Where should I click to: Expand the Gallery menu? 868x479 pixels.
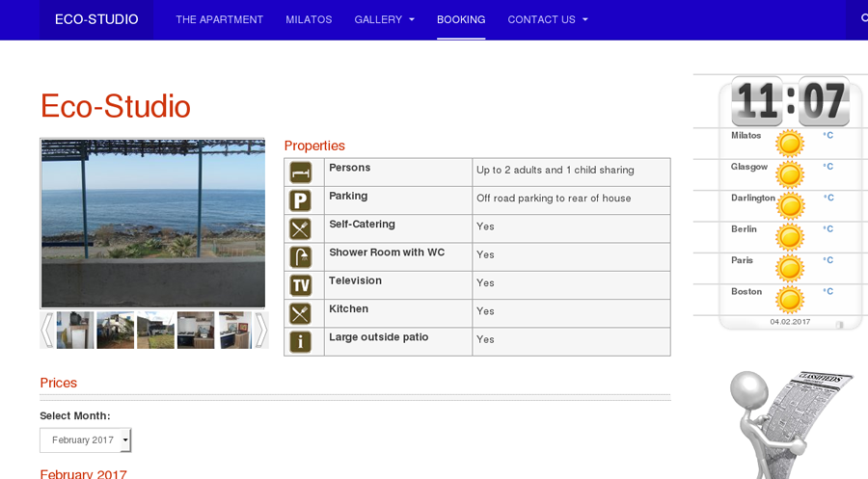coord(384,19)
